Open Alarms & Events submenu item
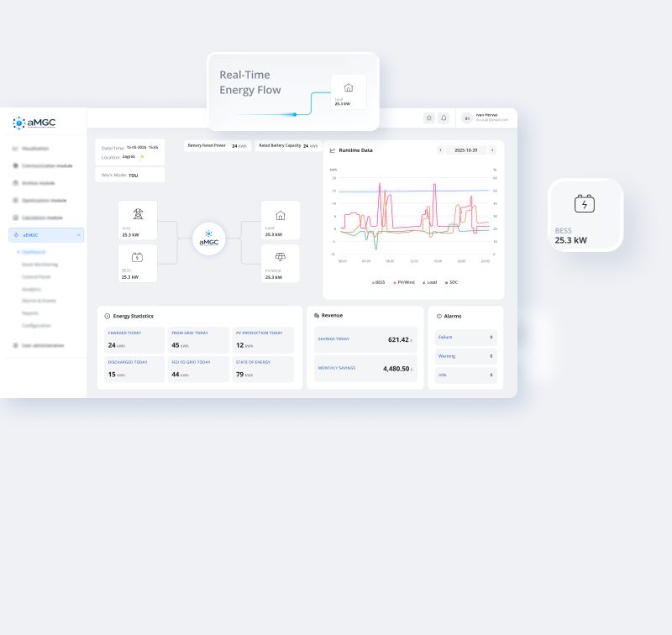The image size is (672, 635). point(39,301)
